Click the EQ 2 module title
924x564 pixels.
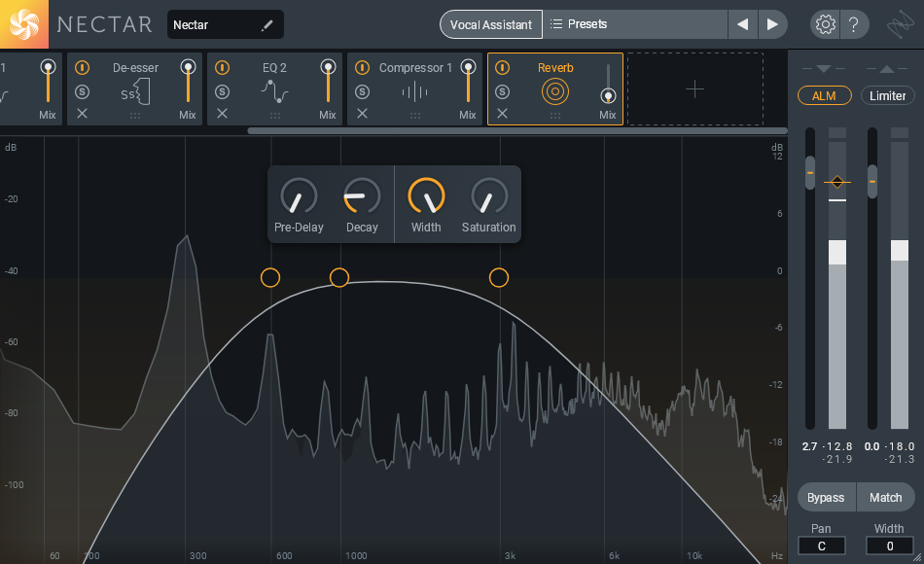tap(274, 68)
